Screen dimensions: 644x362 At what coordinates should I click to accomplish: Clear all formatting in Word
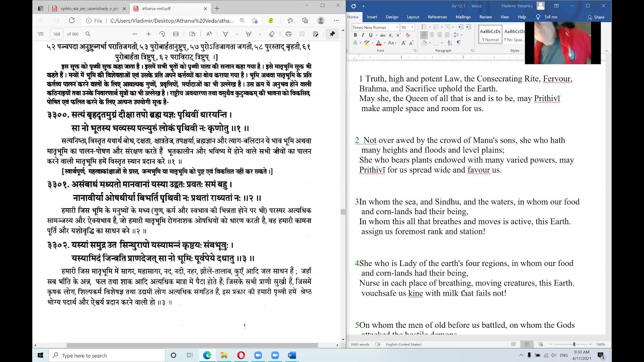pos(408,35)
